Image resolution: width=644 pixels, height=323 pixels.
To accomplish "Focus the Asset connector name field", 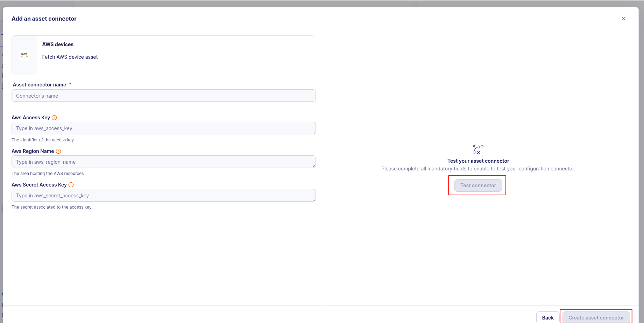I will (x=163, y=96).
